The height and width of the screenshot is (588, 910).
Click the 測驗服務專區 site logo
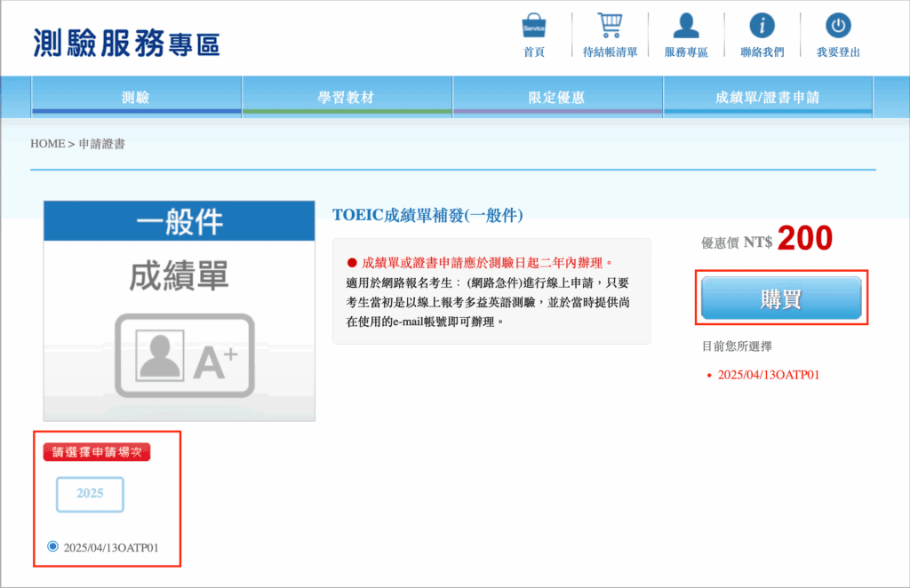[126, 43]
